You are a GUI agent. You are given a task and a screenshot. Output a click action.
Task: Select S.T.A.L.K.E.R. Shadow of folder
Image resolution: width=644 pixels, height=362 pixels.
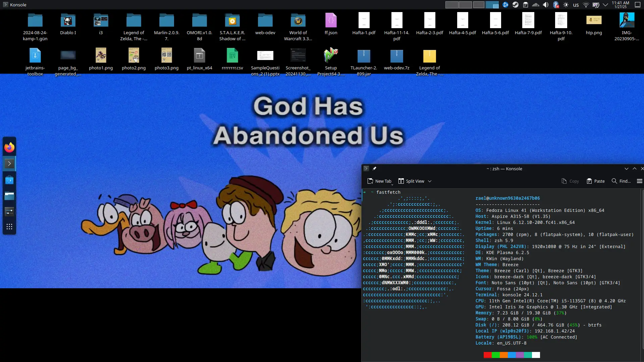click(x=232, y=27)
